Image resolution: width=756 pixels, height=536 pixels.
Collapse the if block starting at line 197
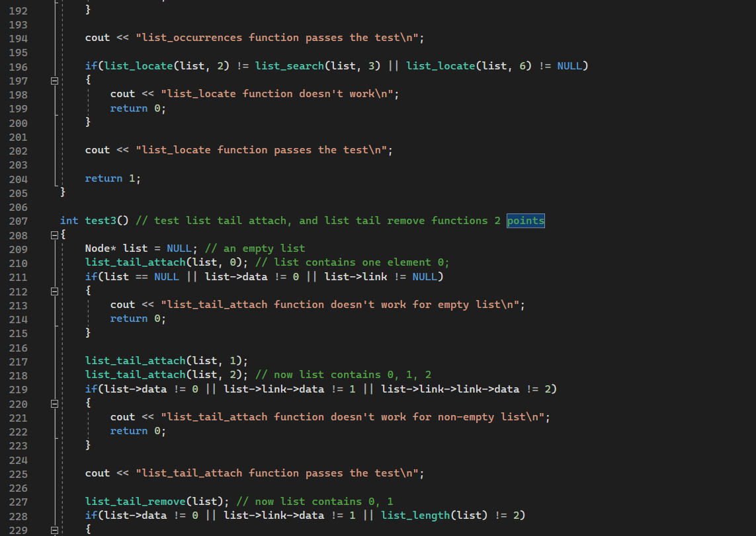[x=54, y=80]
